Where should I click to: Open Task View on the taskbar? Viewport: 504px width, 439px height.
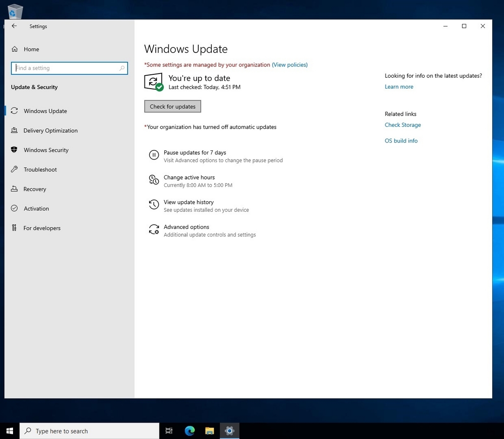click(x=169, y=431)
